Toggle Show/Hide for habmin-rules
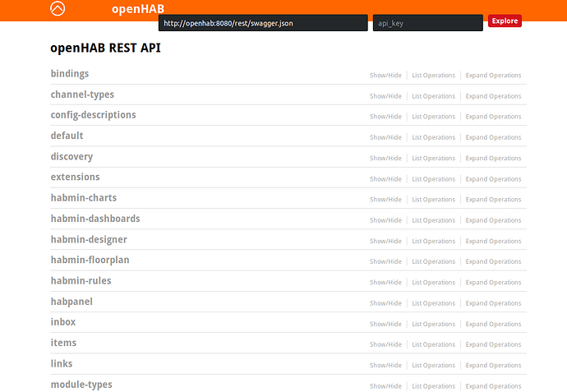This screenshot has width=567, height=392. (x=385, y=283)
